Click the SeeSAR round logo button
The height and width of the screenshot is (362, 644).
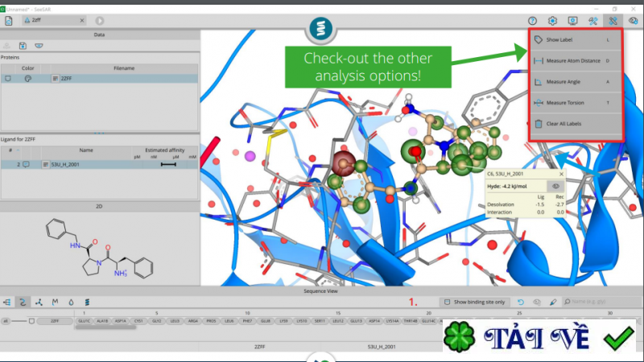pyautogui.click(x=320, y=29)
